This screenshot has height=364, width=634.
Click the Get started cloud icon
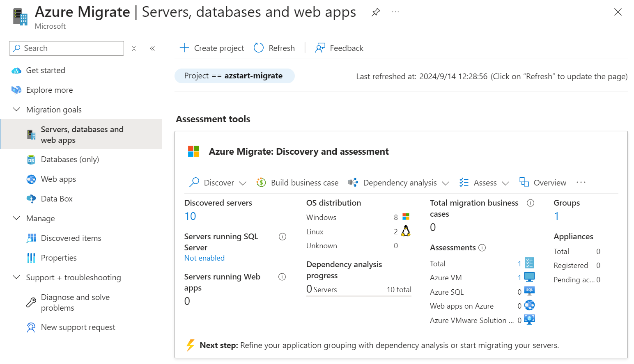(16, 71)
